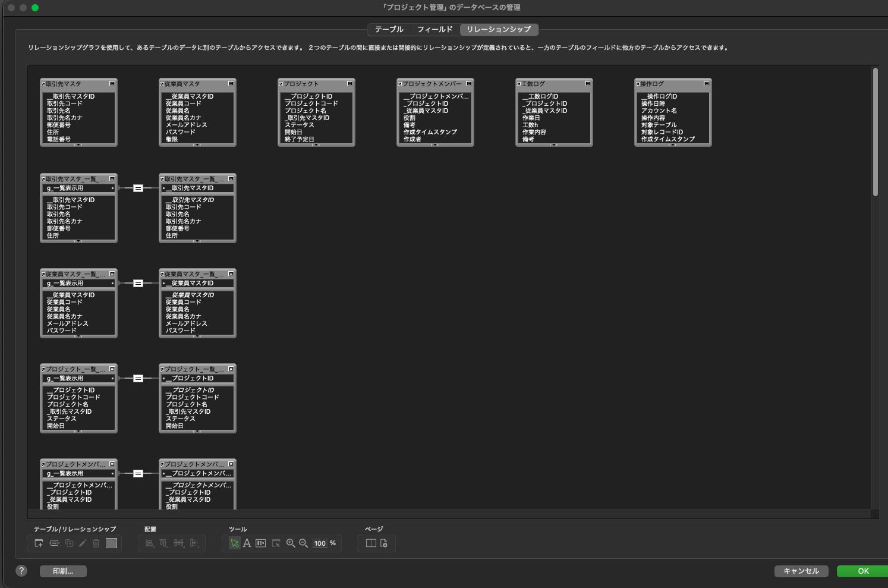Image resolution: width=888 pixels, height=588 pixels.
Task: Expand 工数ログ field list bottom arrow
Action: pos(554,144)
